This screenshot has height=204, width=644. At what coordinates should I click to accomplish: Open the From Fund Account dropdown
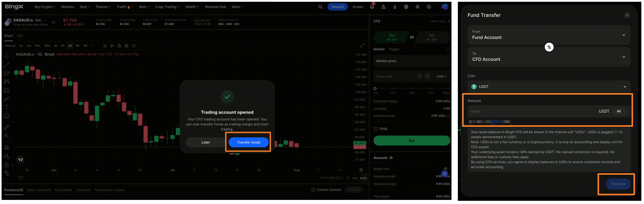click(x=549, y=35)
